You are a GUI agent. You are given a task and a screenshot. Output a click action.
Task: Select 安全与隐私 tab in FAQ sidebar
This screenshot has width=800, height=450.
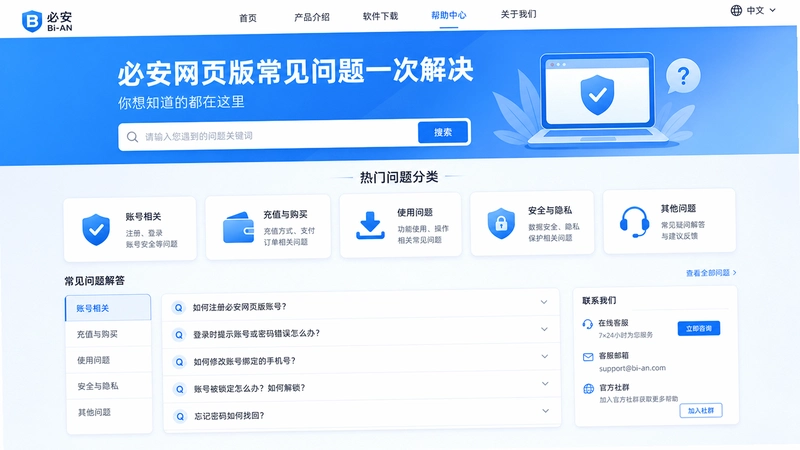pos(109,386)
